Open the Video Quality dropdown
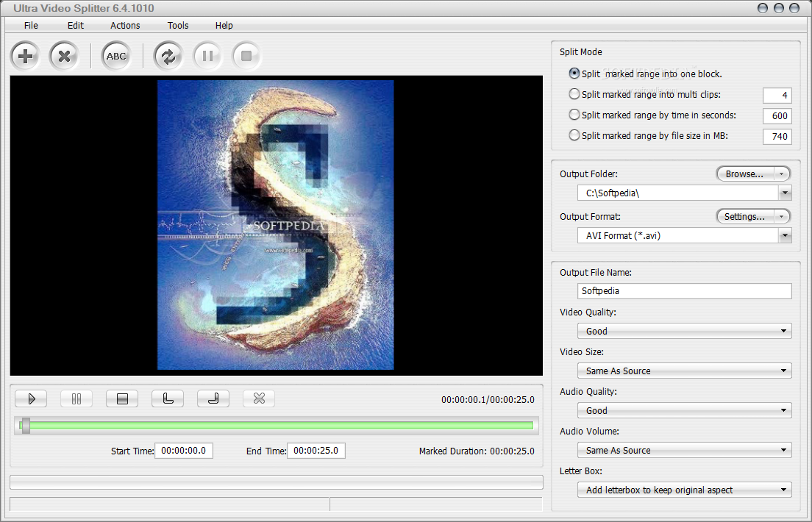The height and width of the screenshot is (522, 812). pos(685,331)
